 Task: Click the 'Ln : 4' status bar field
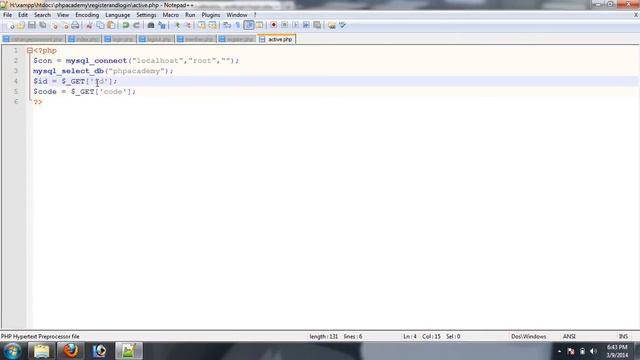point(410,337)
